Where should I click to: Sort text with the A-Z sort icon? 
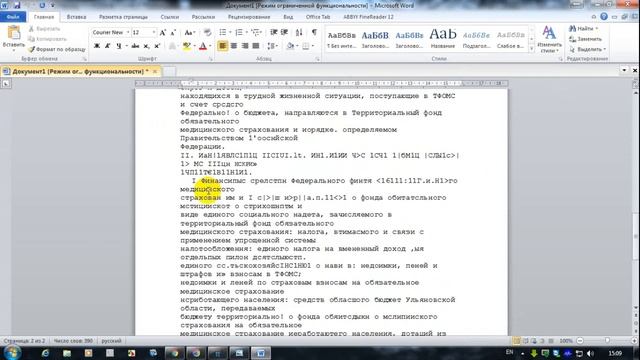tap(299, 32)
